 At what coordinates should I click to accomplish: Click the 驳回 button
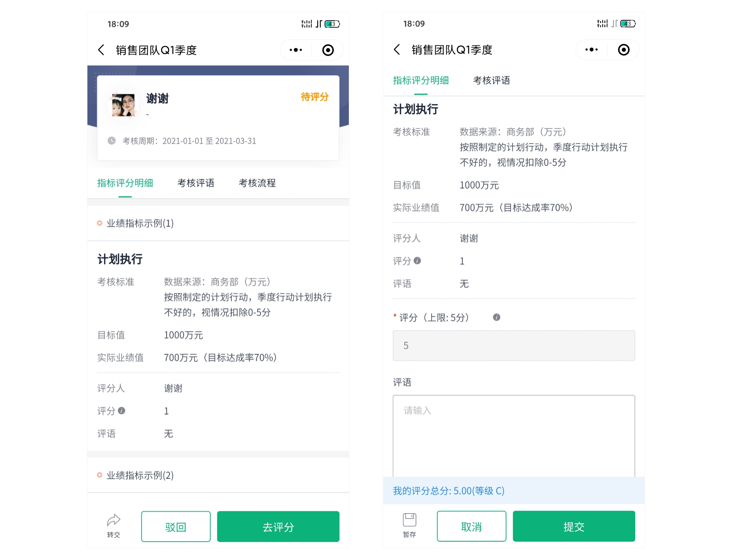coord(176,526)
